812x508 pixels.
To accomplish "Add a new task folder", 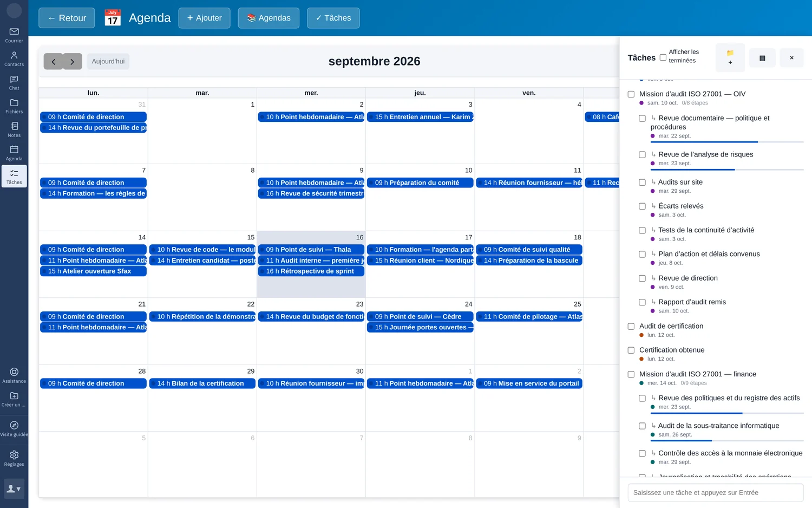I will 730,57.
